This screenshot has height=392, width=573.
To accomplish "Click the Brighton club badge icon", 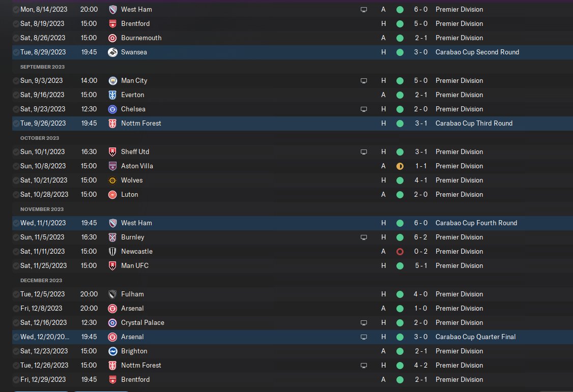I will pyautogui.click(x=112, y=351).
